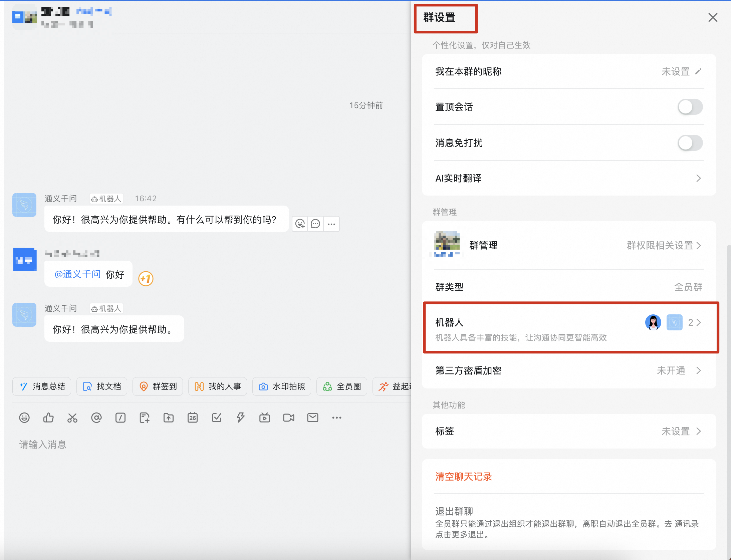Click the lightning bolt icon
731x560 pixels.
[241, 418]
